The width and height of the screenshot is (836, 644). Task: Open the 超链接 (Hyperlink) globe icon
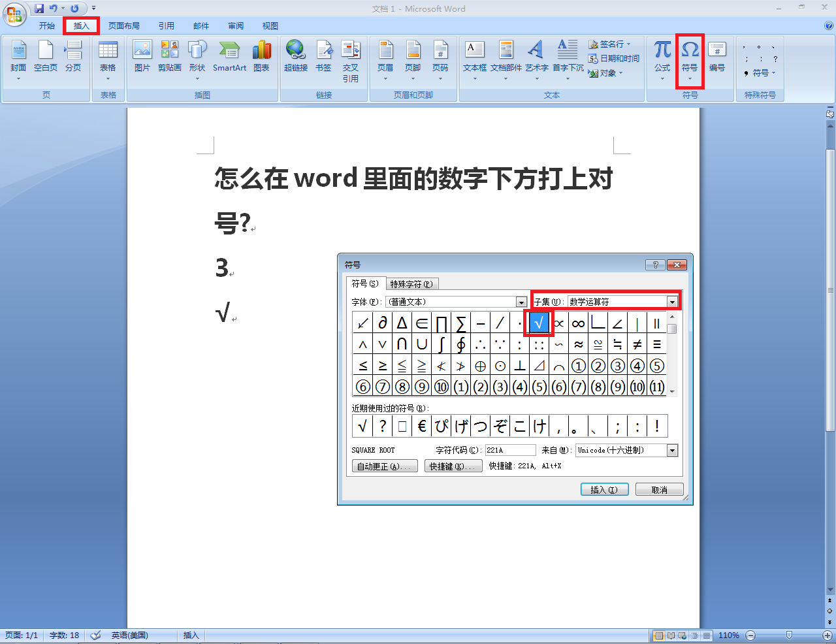pos(295,50)
